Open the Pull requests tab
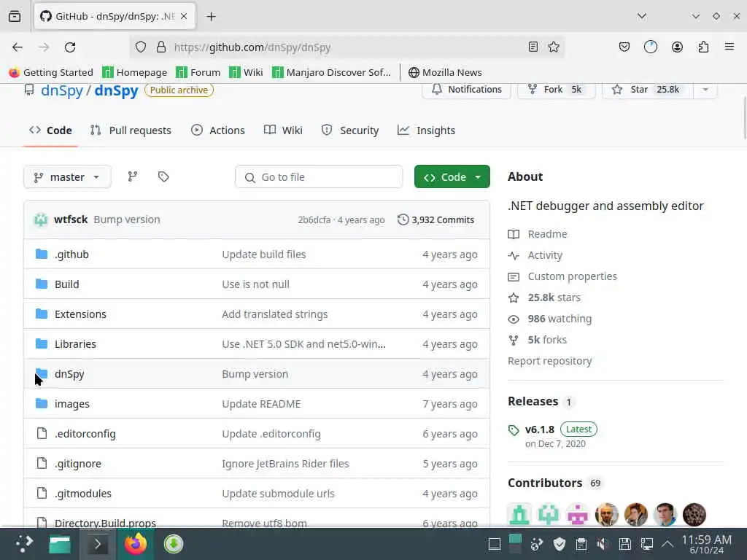Screen dimensions: 747x560 [x=131, y=131]
